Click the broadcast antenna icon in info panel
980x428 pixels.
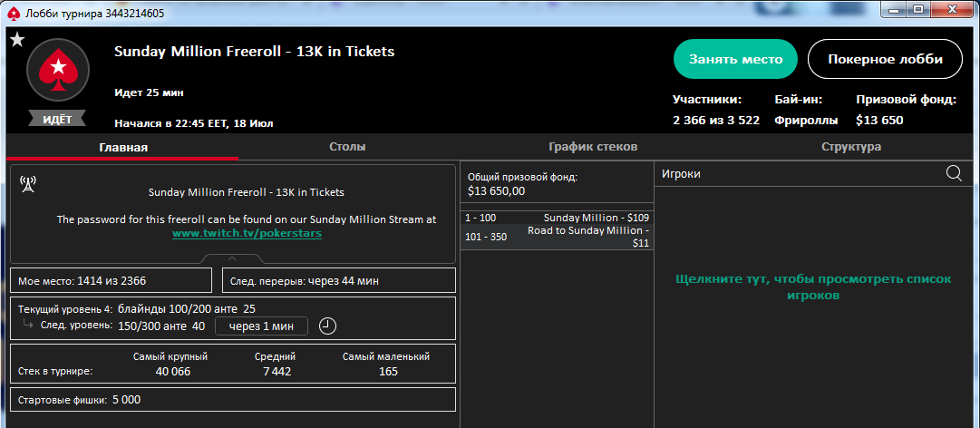click(27, 184)
